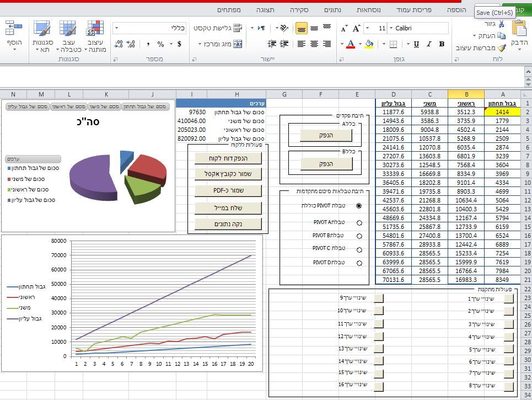This screenshot has width=532, height=400.
Task: Expand the Merge and Center dropdown arrow
Action: [200, 44]
